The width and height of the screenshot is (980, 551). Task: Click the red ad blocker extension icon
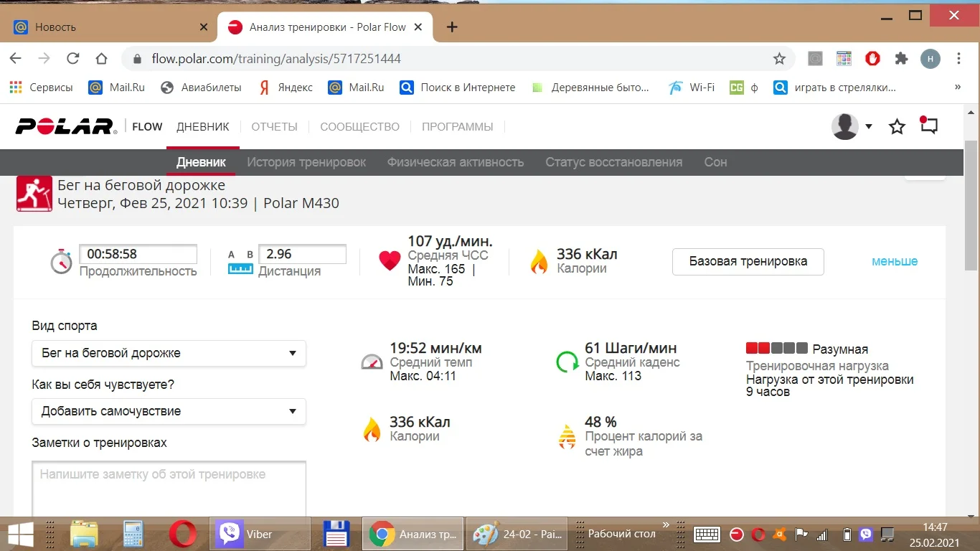point(872,59)
